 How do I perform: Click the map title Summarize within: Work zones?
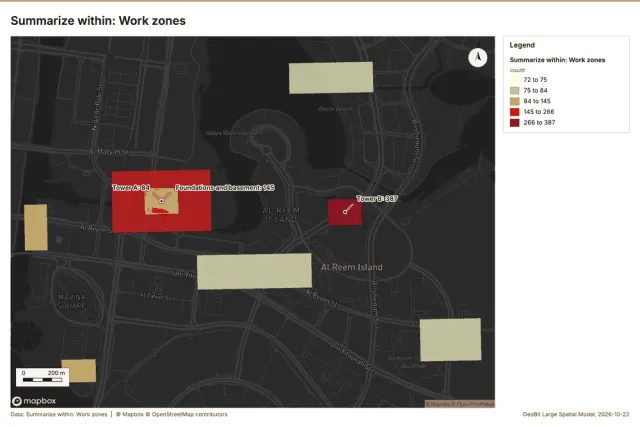pos(98,21)
